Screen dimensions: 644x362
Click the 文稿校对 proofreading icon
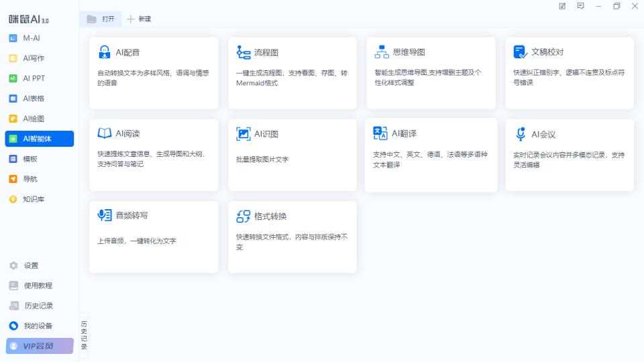[520, 52]
